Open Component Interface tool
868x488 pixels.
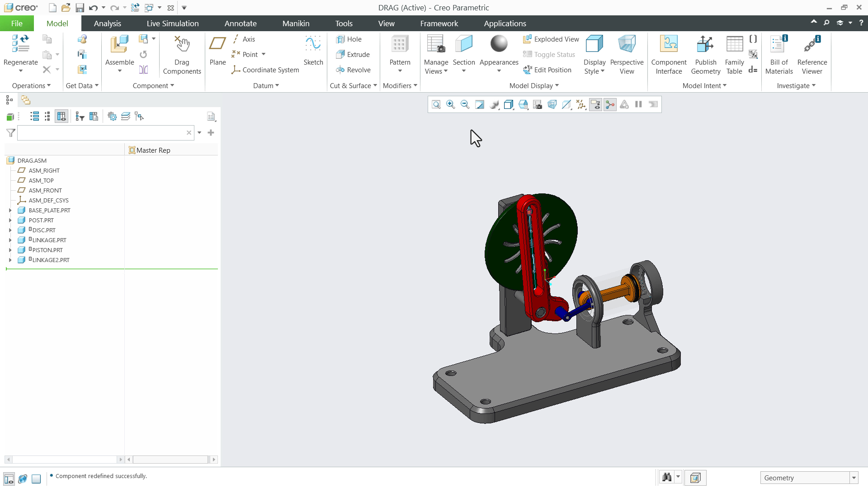click(x=669, y=55)
